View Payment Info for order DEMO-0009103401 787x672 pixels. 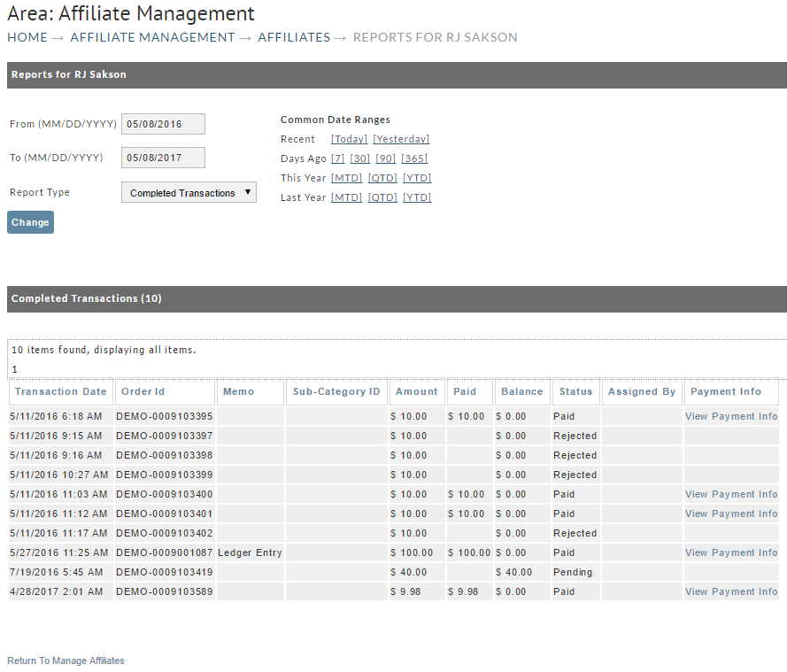(x=731, y=514)
